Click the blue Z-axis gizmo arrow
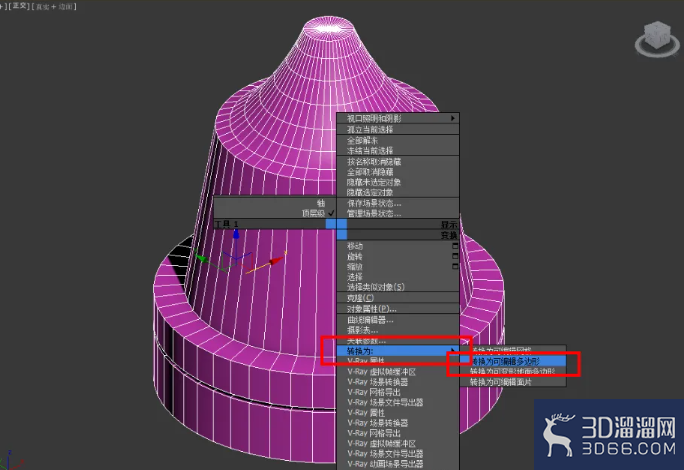This screenshot has width=684, height=470. (x=236, y=234)
